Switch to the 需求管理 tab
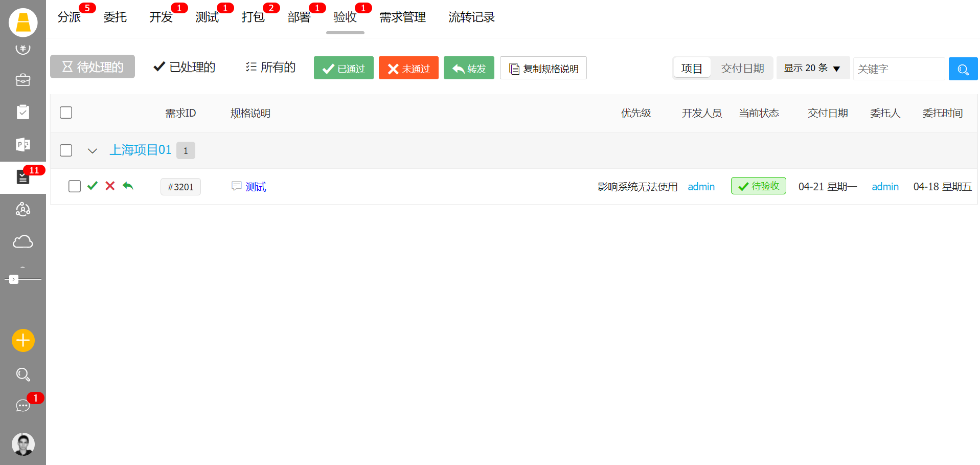 tap(402, 17)
